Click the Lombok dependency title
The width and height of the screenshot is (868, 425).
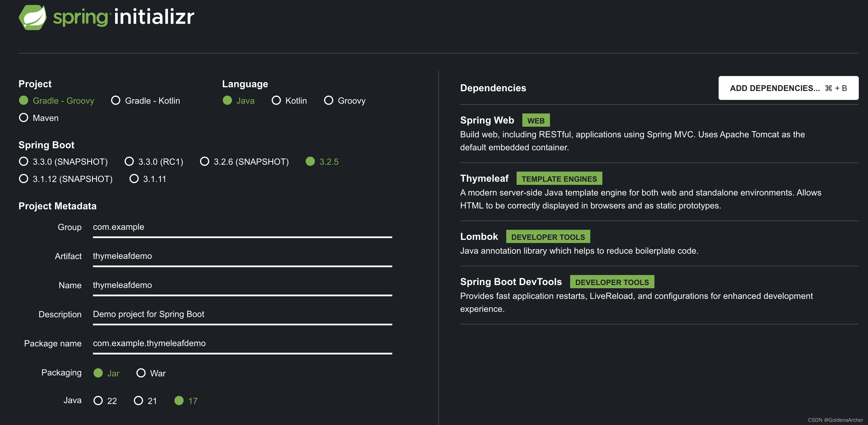pos(479,237)
